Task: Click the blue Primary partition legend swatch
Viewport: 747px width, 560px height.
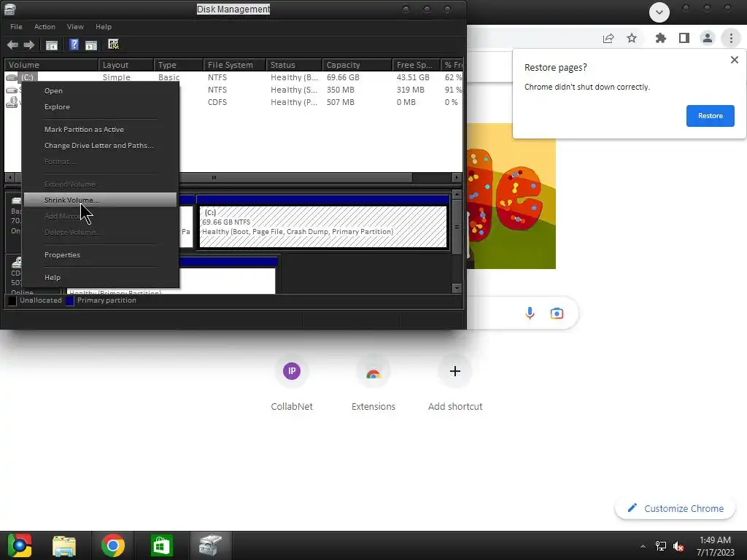Action: pos(69,300)
